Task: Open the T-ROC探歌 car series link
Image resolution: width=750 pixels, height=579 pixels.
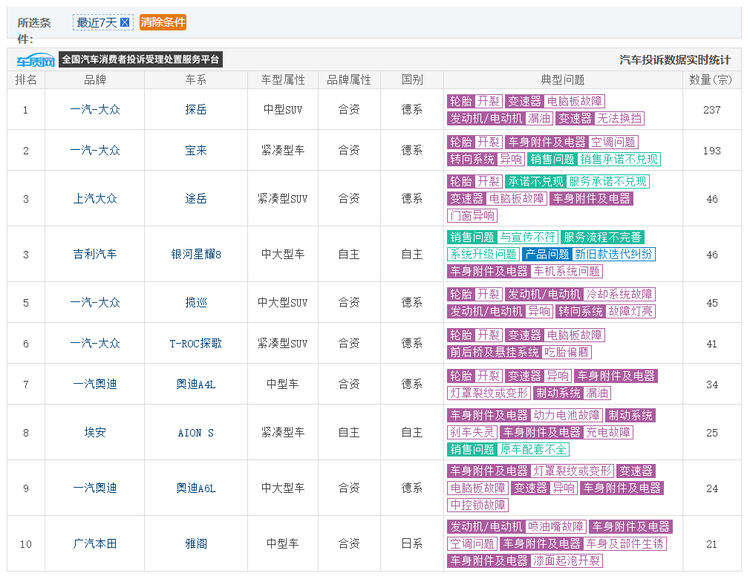Action: (x=196, y=344)
